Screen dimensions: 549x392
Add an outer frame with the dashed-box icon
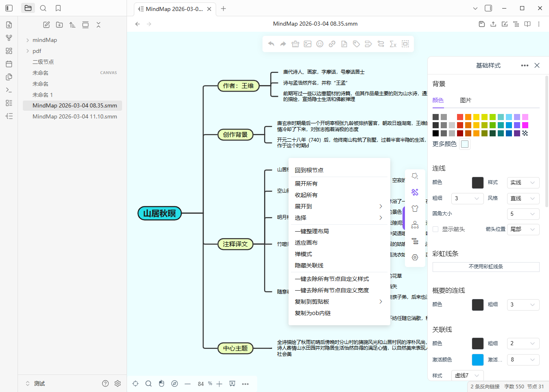tap(405, 44)
